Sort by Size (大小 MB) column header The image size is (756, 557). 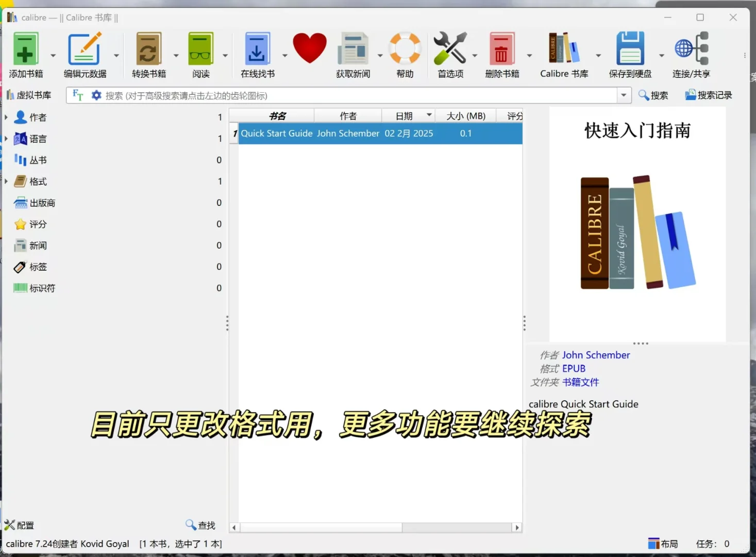tap(465, 116)
